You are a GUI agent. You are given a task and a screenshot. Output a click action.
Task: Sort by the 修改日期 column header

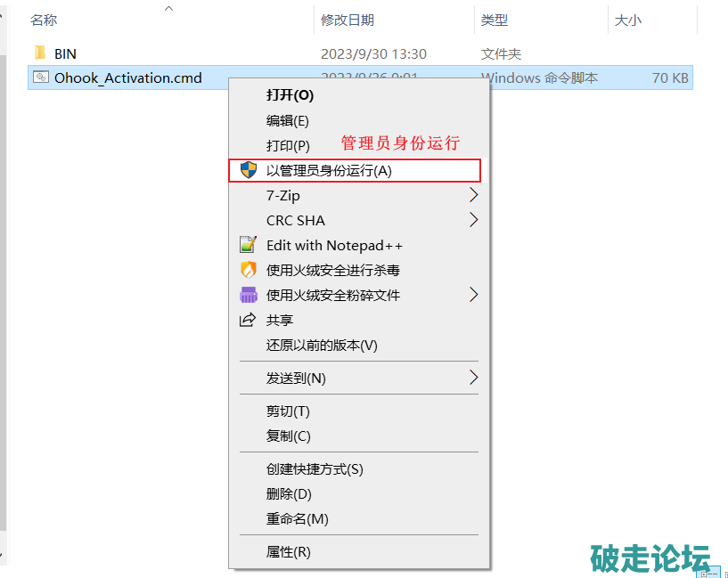pos(348,20)
